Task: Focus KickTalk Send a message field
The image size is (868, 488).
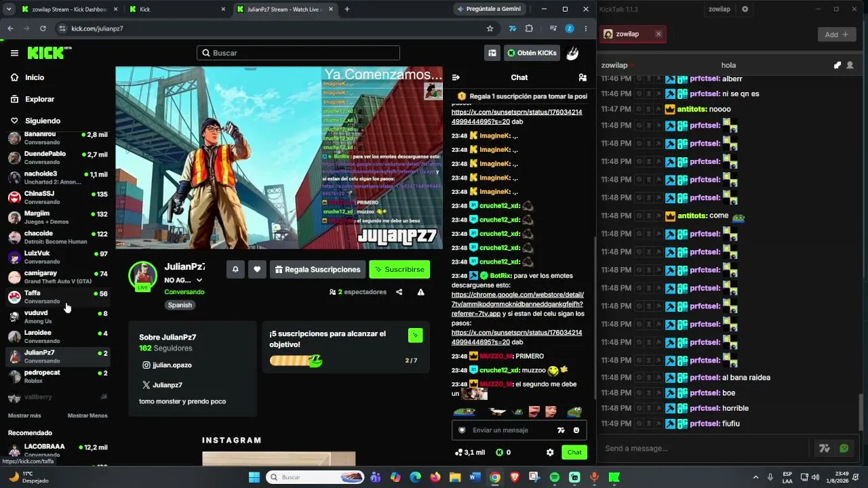Action: click(x=705, y=448)
